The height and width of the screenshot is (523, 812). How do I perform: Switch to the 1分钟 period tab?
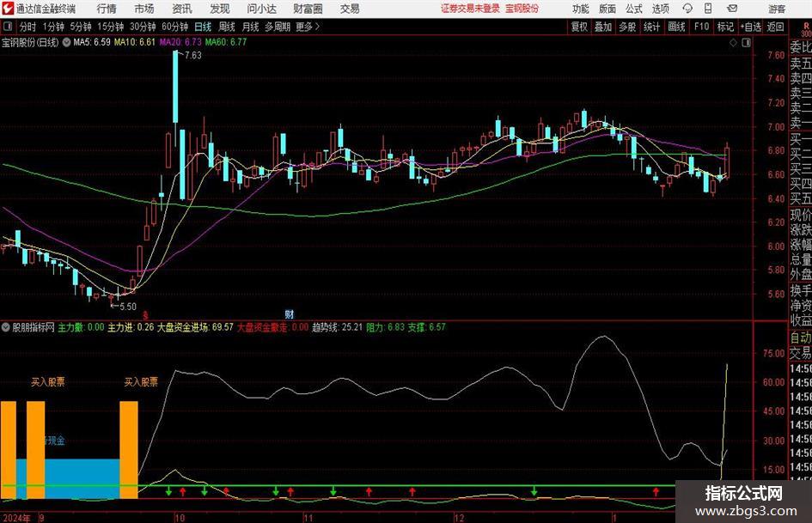53,27
